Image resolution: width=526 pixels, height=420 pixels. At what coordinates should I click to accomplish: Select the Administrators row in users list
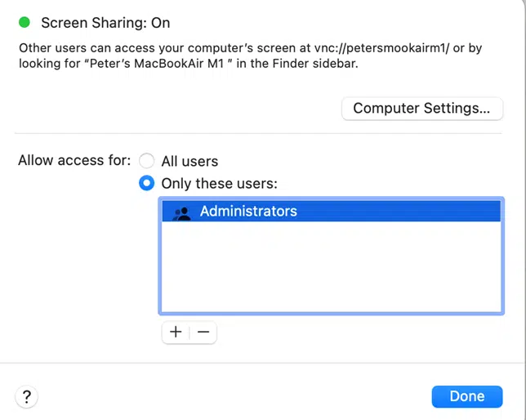(x=331, y=211)
